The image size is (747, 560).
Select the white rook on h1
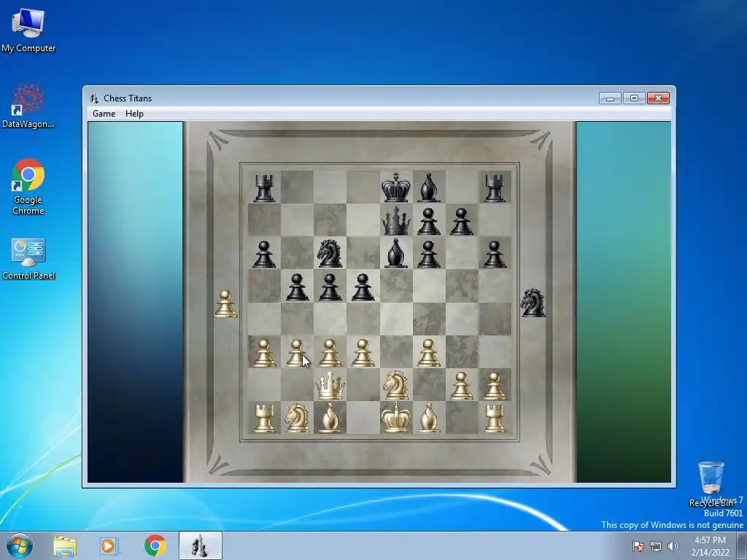(x=495, y=418)
